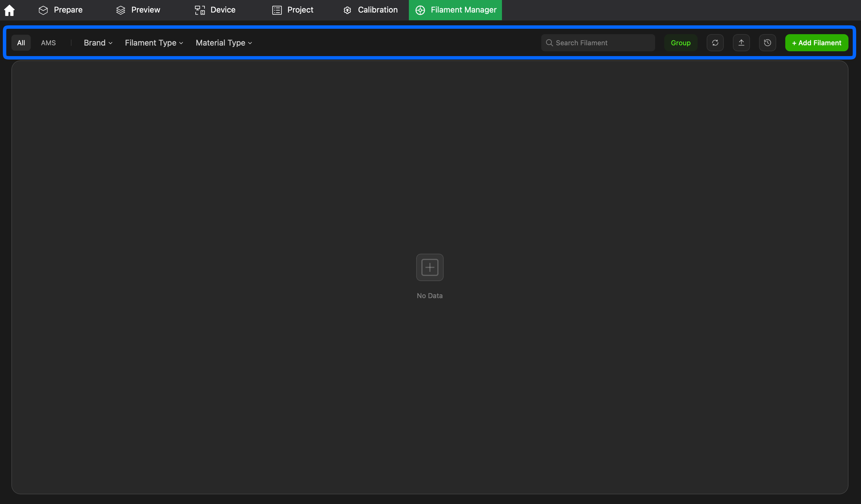Open the Device tab
The image size is (861, 504).
pos(215,10)
